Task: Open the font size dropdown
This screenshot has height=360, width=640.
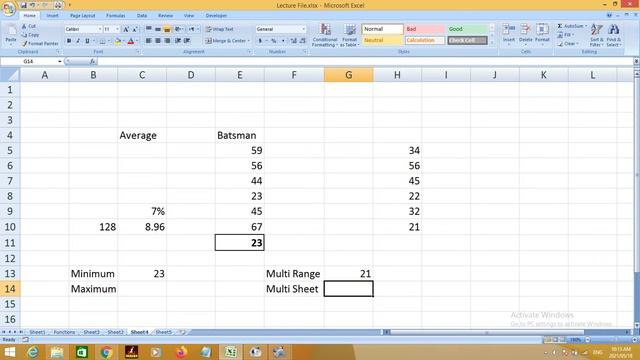Action: pos(118,29)
